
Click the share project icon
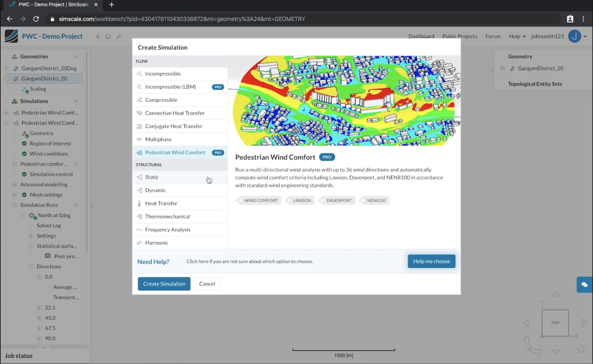97,37
